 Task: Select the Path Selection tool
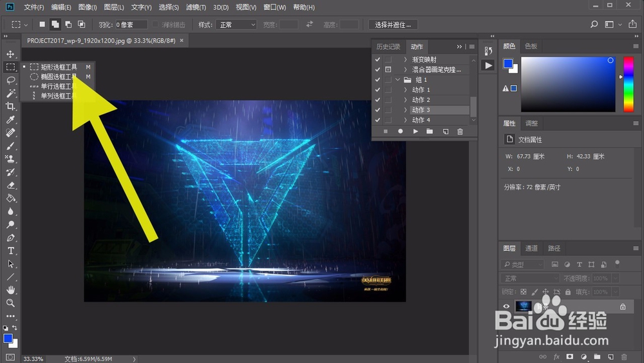click(x=11, y=264)
